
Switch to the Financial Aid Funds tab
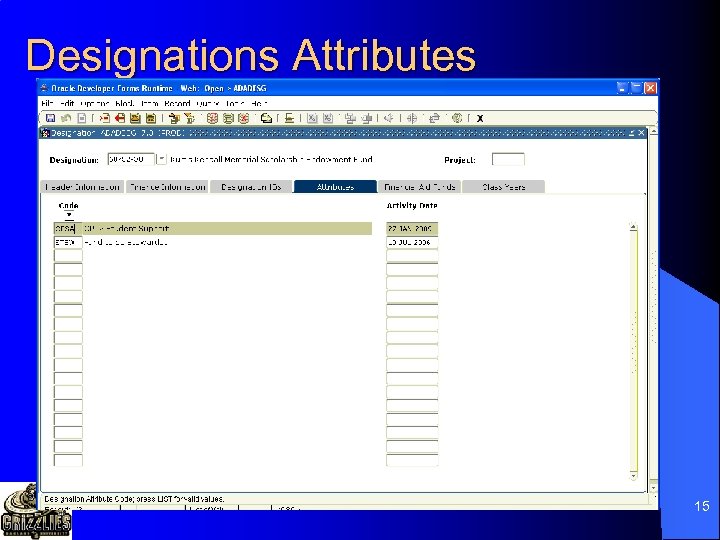point(419,187)
